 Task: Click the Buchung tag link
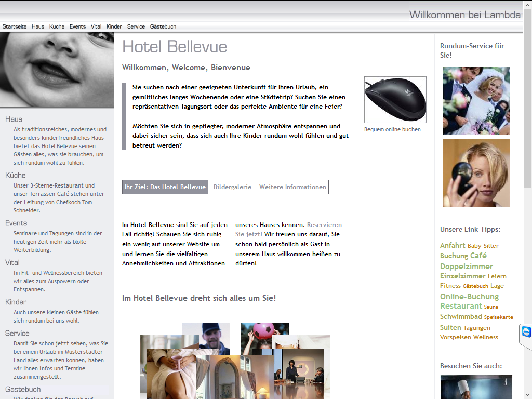tap(454, 256)
